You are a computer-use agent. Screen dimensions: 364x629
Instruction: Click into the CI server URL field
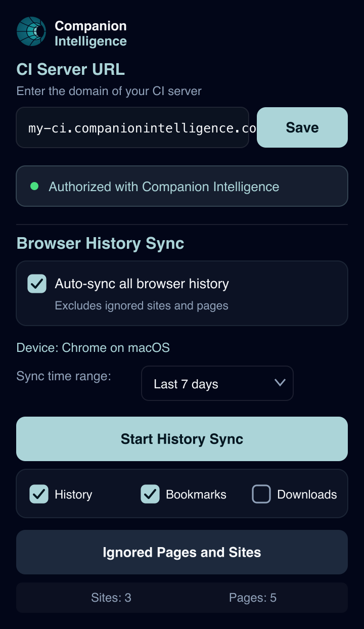(132, 127)
